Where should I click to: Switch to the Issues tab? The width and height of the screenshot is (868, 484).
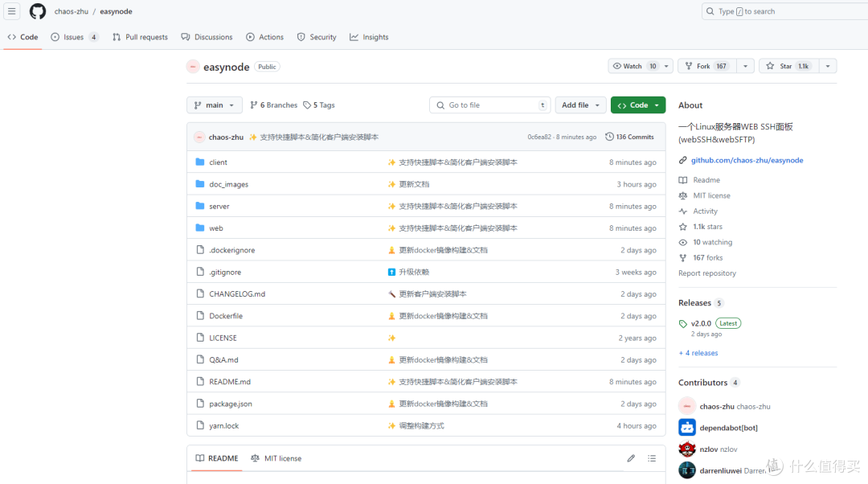point(74,37)
